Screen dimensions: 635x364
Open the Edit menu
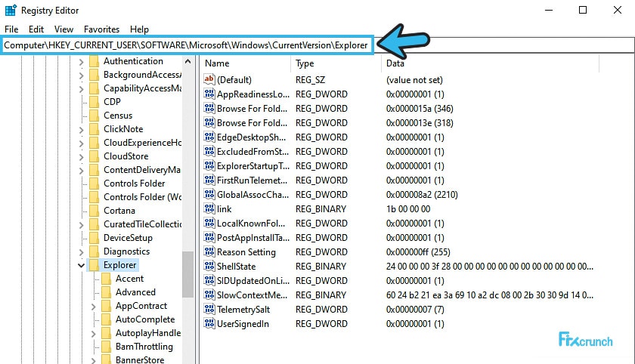pos(36,29)
